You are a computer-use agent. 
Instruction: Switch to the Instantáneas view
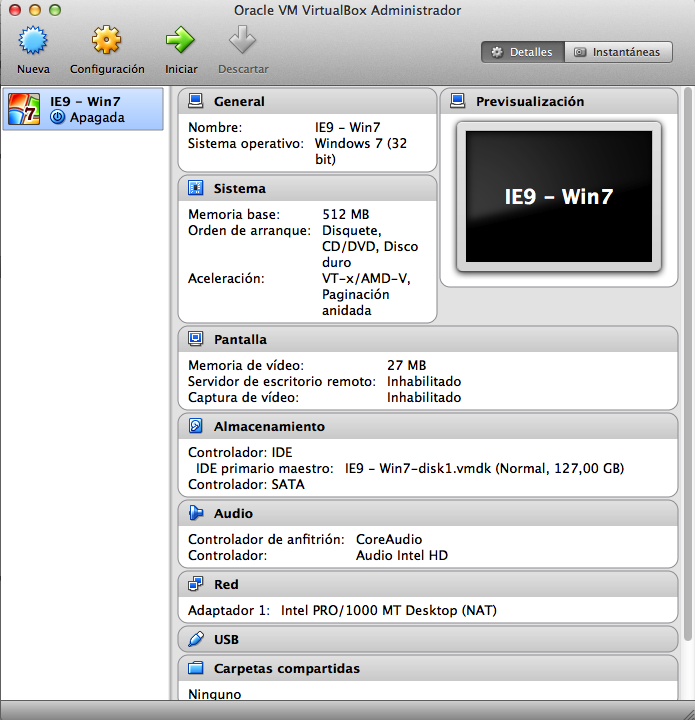618,52
